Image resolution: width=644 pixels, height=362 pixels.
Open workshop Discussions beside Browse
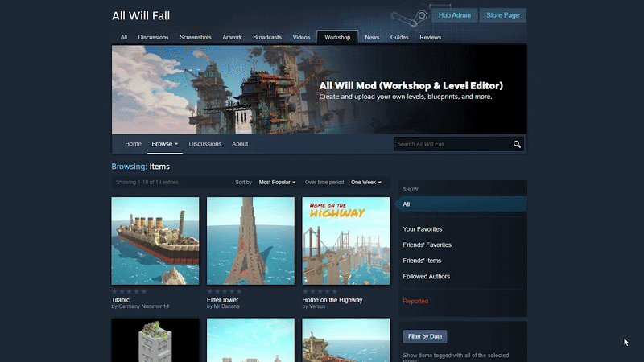tap(205, 144)
